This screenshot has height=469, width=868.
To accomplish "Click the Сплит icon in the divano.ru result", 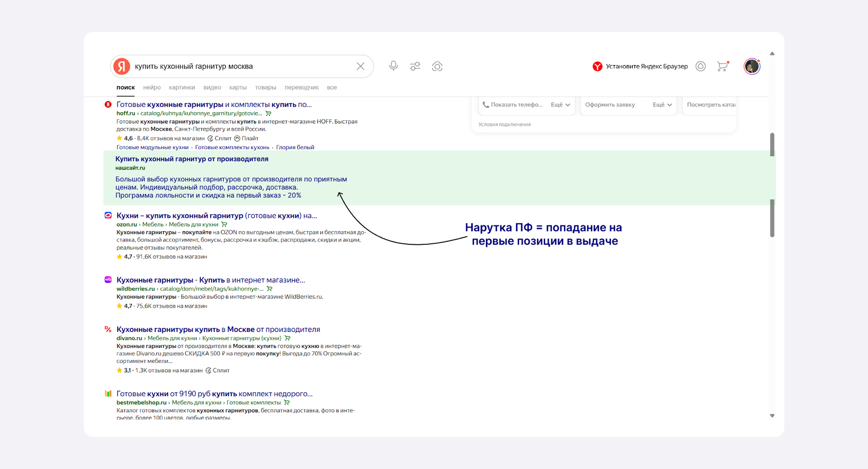I will 208,370.
